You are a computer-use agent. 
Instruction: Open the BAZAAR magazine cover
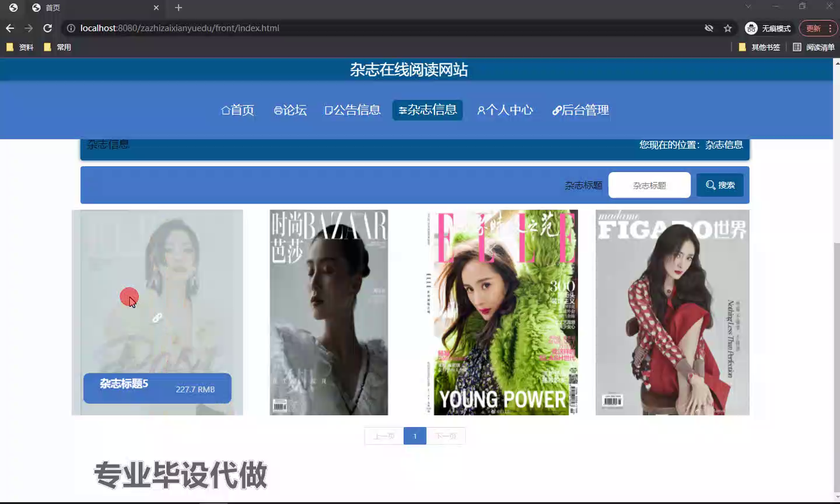point(328,313)
